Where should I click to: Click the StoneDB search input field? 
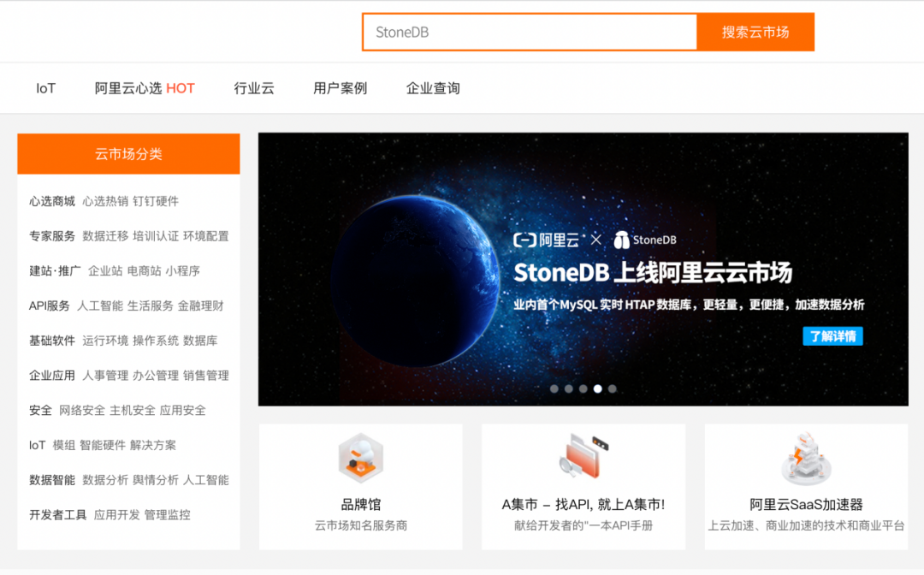coord(530,32)
